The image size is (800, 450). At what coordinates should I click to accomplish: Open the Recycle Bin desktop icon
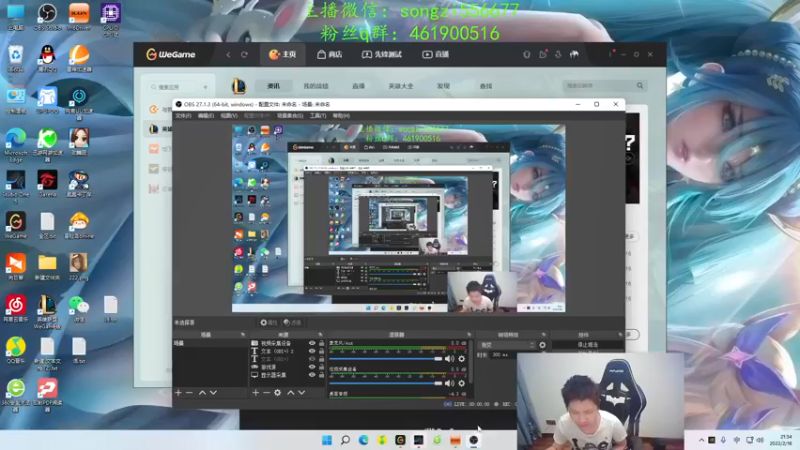[x=16, y=58]
